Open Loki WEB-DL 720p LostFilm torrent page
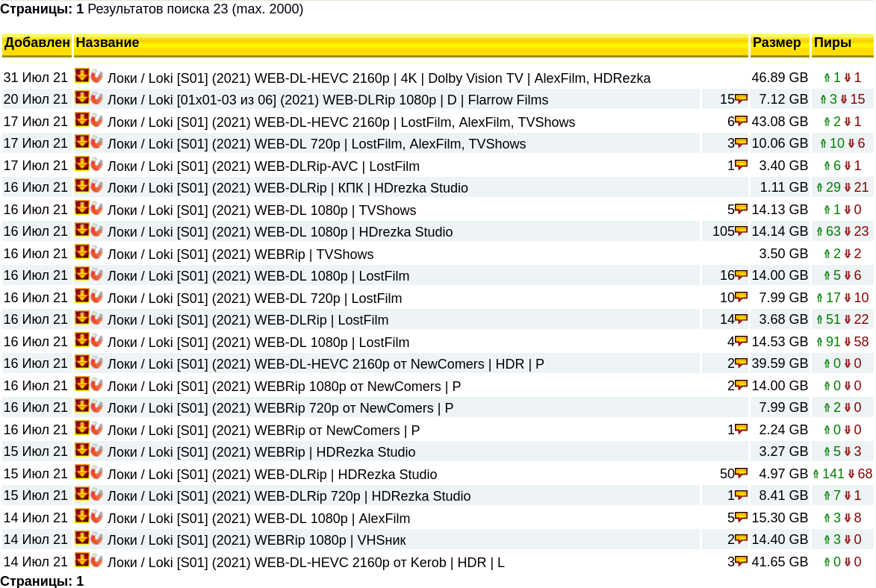 (x=254, y=298)
